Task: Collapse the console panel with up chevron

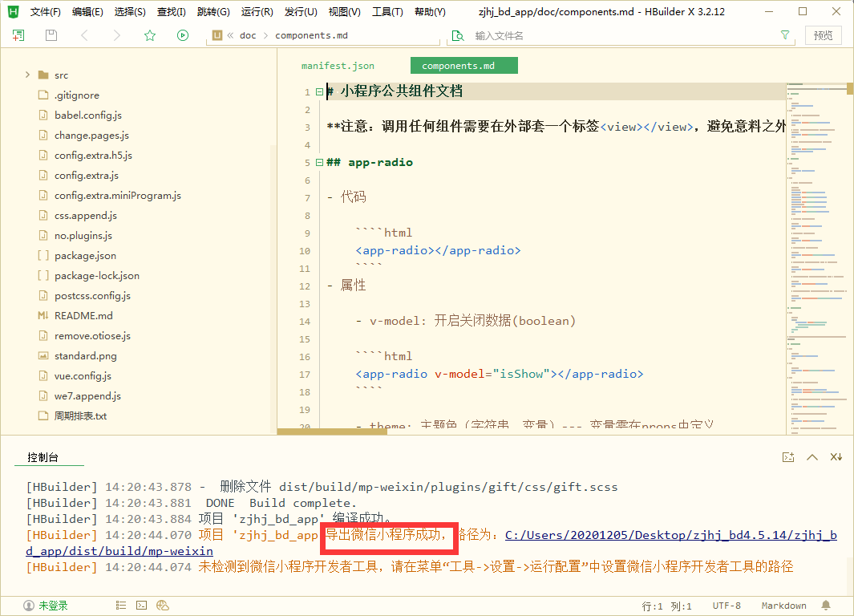Action: [x=812, y=457]
